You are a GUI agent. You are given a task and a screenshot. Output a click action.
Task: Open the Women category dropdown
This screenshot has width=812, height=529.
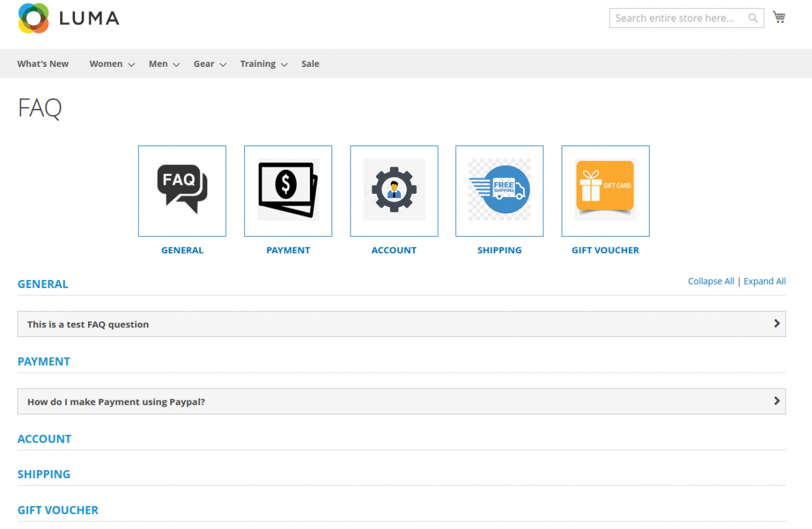tap(106, 63)
